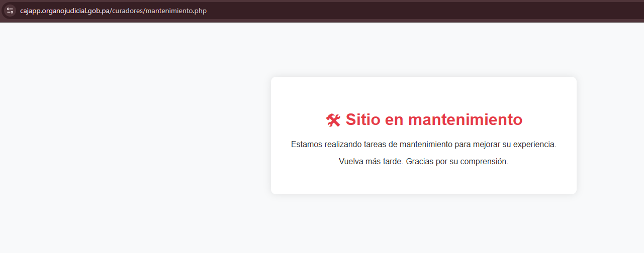Click empty space below the text inside card
The width and height of the screenshot is (644, 253).
(x=423, y=182)
